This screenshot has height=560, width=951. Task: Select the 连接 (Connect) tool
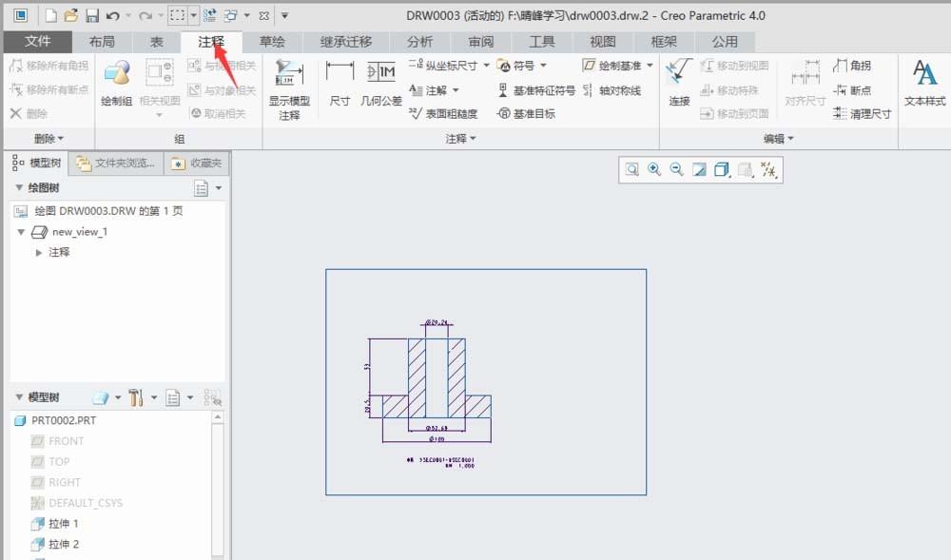pos(677,86)
